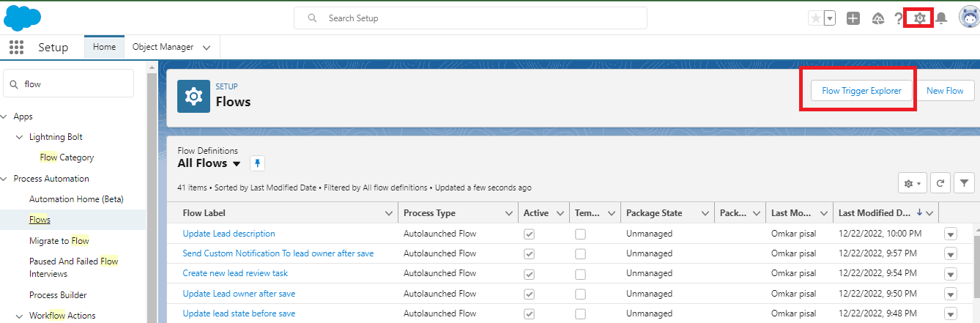Open row actions for Update Lead owner after save
The width and height of the screenshot is (980, 323).
coord(951,294)
